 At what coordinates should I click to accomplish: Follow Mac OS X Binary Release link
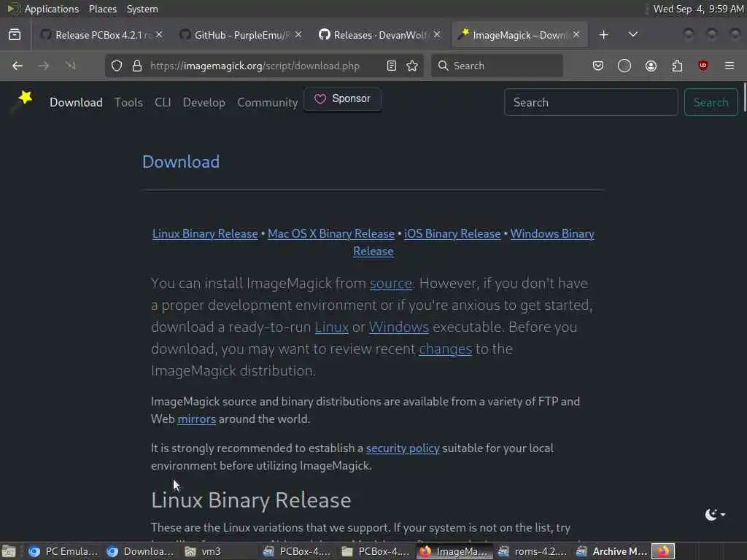[331, 234]
